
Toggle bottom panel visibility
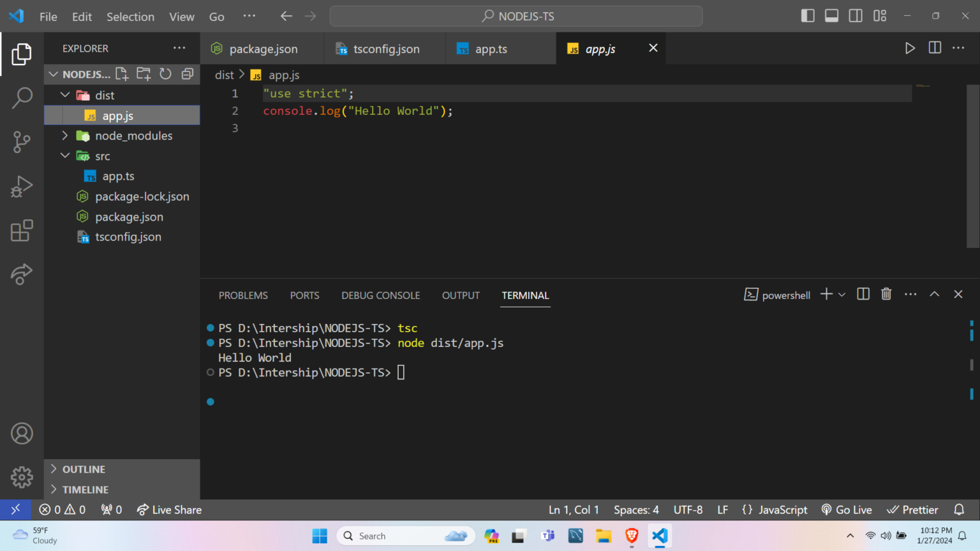click(831, 16)
